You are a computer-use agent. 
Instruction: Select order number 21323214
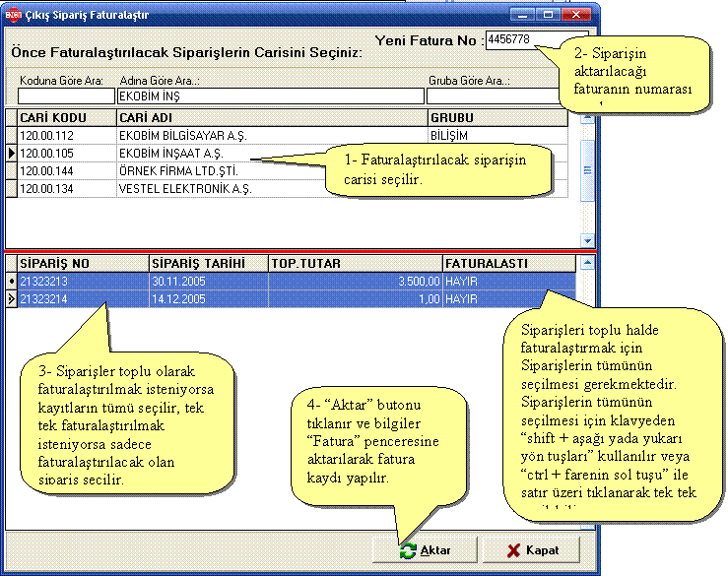click(x=83, y=299)
